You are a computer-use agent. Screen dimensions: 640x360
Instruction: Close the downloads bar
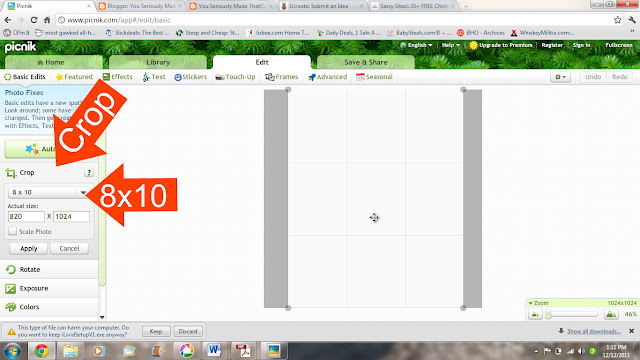coord(631,331)
